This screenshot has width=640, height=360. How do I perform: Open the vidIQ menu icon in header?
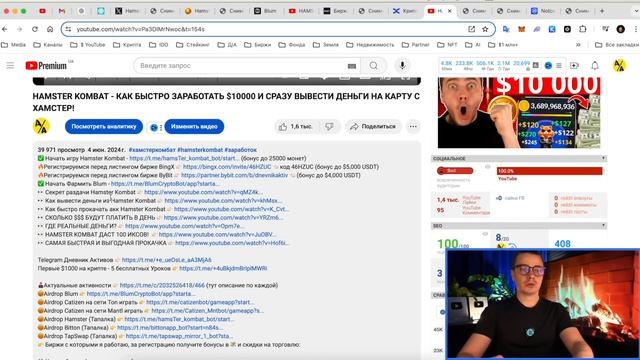click(x=559, y=65)
